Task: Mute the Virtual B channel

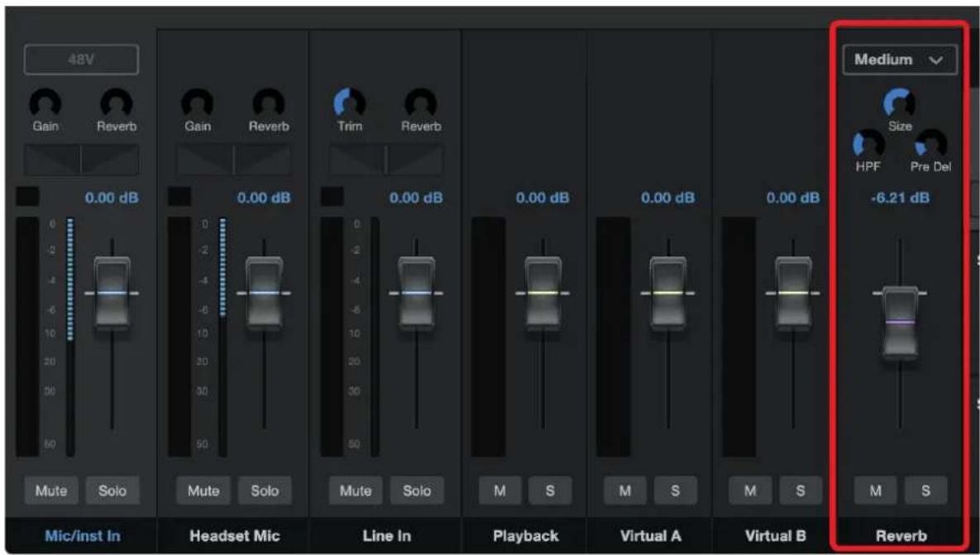Action: click(x=751, y=490)
